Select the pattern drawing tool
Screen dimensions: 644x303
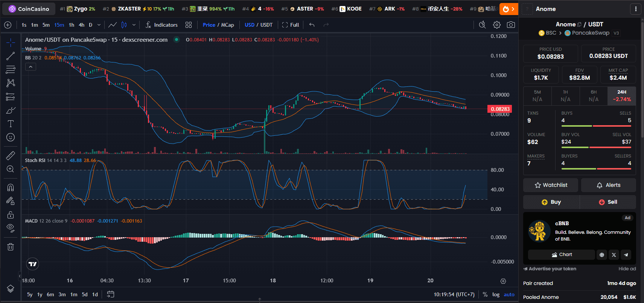click(x=11, y=83)
